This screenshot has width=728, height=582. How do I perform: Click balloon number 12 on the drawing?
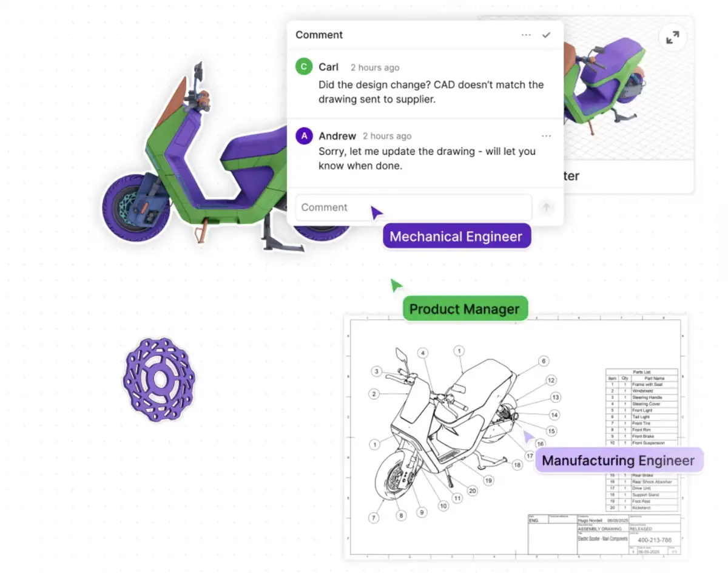pyautogui.click(x=551, y=381)
